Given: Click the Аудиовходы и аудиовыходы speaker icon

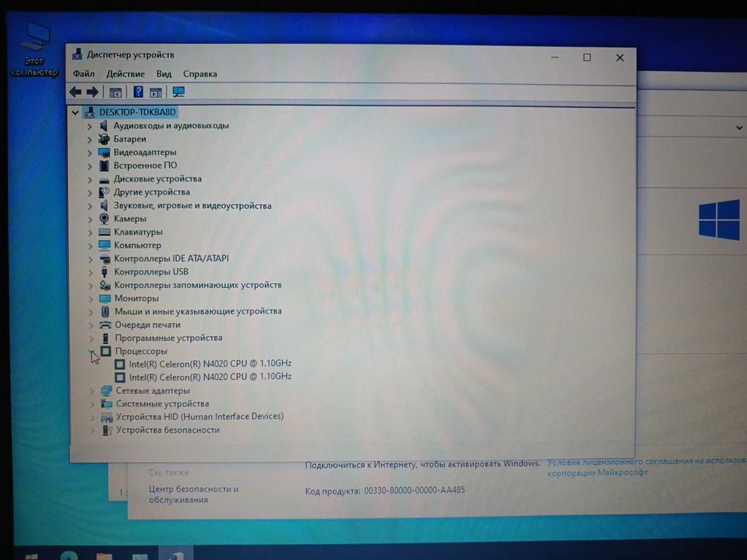Looking at the screenshot, I should pyautogui.click(x=103, y=126).
